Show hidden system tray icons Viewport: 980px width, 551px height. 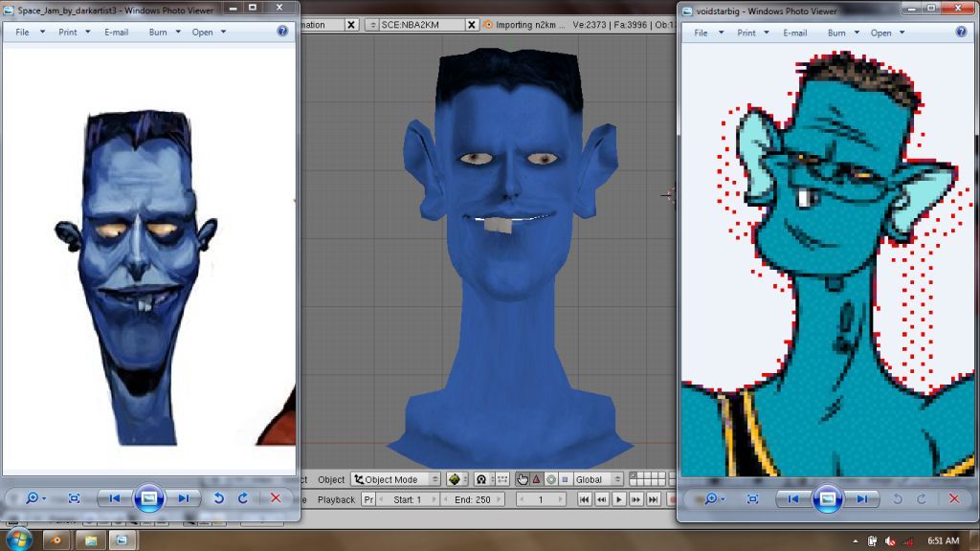tap(855, 541)
